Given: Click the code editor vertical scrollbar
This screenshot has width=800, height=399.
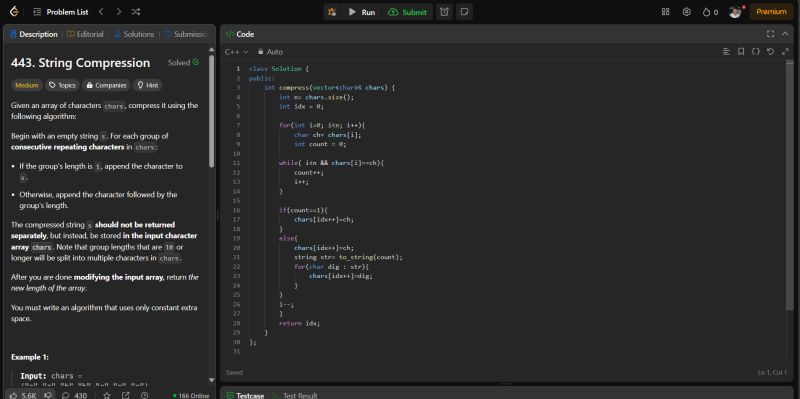Looking at the screenshot, I should (x=790, y=186).
